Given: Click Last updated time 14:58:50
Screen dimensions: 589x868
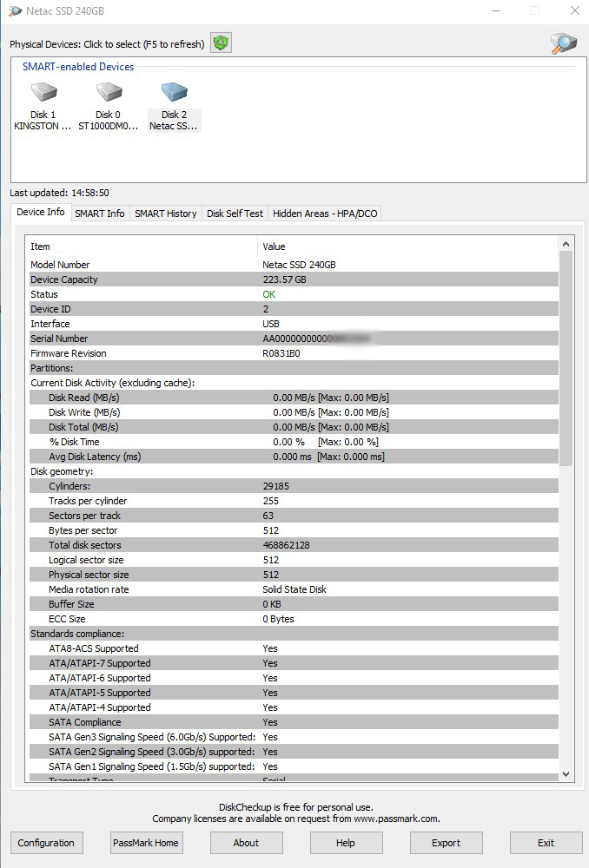Looking at the screenshot, I should pyautogui.click(x=90, y=193).
